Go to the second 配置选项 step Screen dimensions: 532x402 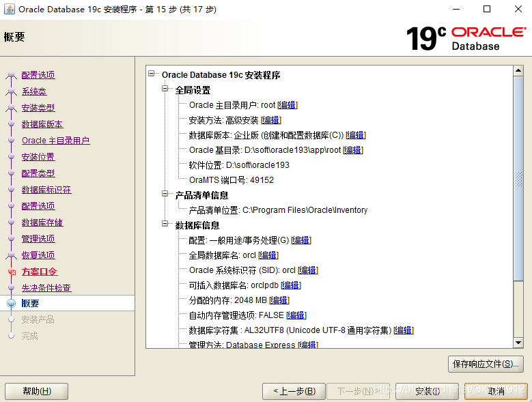coord(38,206)
